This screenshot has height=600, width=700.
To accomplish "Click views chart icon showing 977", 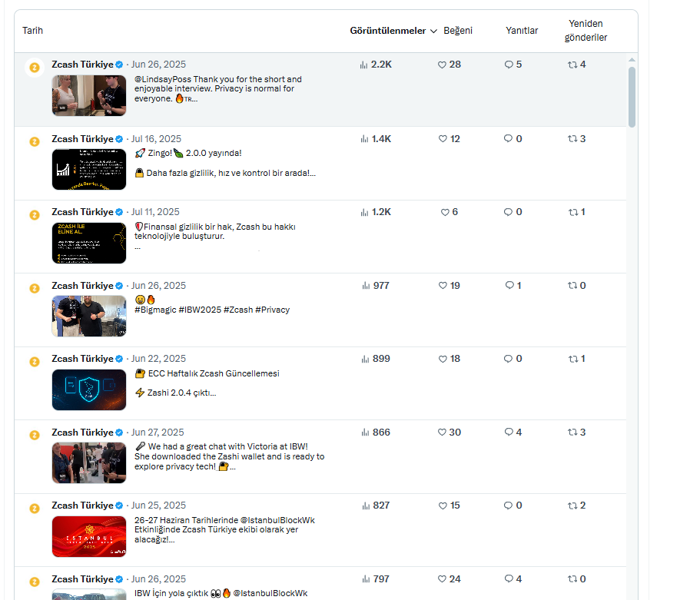I will point(366,286).
